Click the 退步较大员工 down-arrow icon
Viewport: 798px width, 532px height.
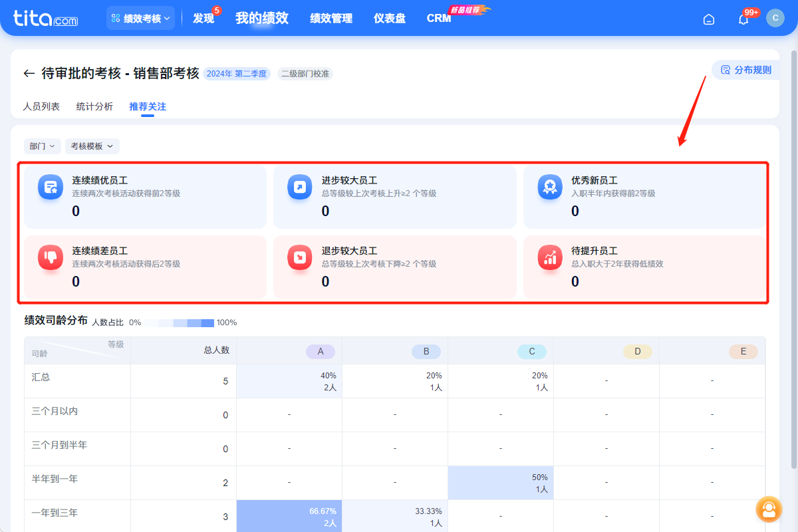(300, 257)
